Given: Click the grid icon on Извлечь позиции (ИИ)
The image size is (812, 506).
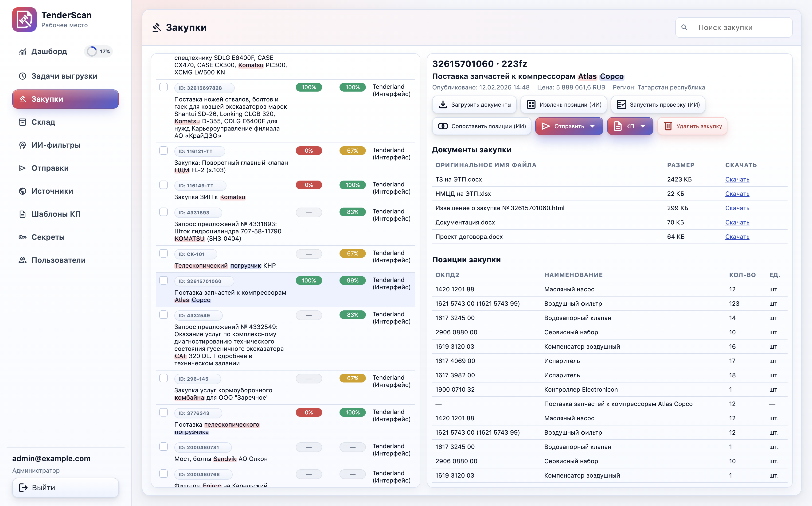Looking at the screenshot, I should tap(531, 104).
